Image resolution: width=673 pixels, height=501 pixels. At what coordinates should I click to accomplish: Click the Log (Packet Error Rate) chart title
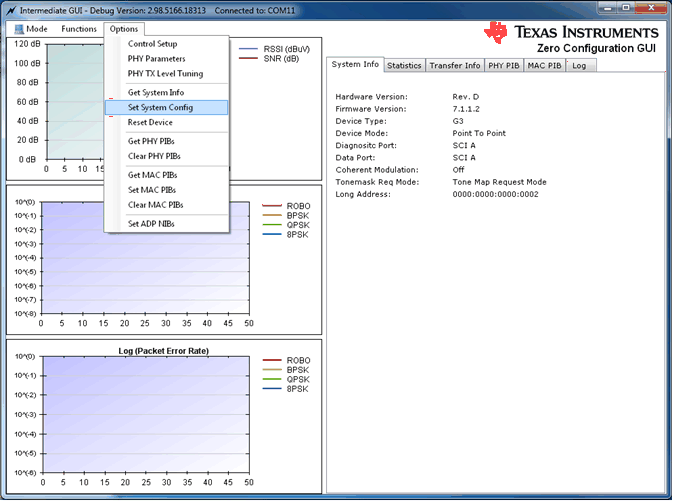[x=164, y=351]
